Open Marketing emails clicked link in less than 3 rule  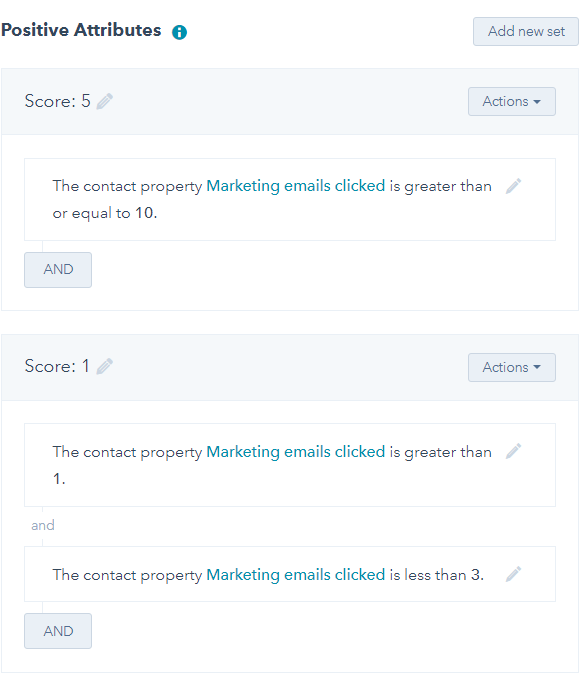(296, 575)
